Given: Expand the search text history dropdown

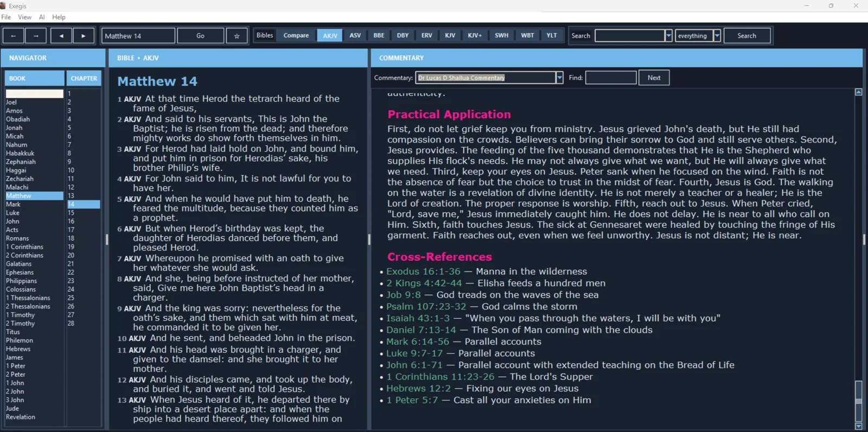Looking at the screenshot, I should point(668,36).
